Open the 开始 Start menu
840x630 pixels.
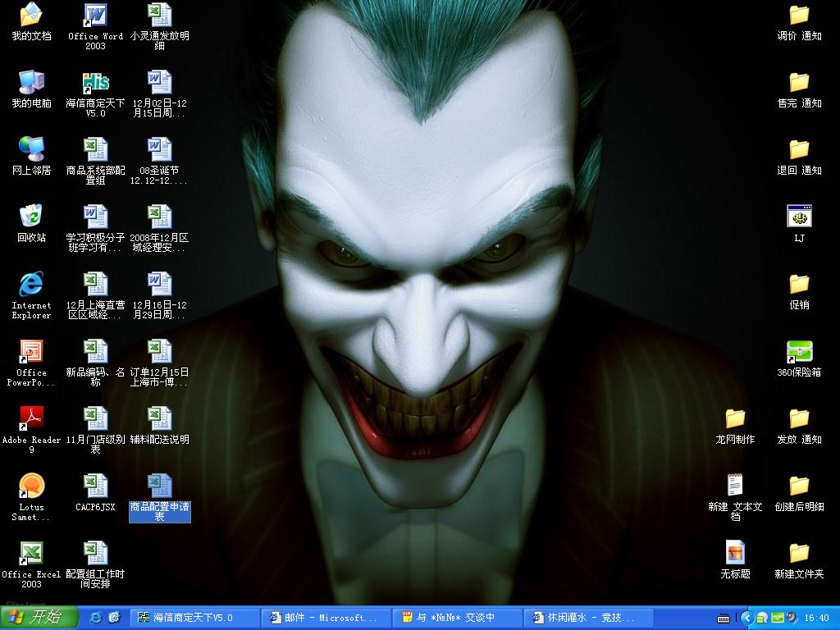click(x=39, y=618)
